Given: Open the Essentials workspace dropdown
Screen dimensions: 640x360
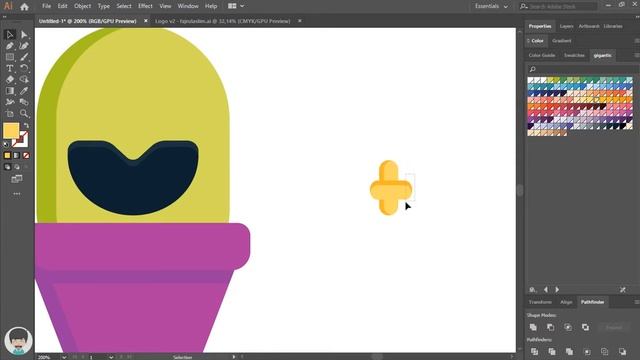Looking at the screenshot, I should click(491, 7).
